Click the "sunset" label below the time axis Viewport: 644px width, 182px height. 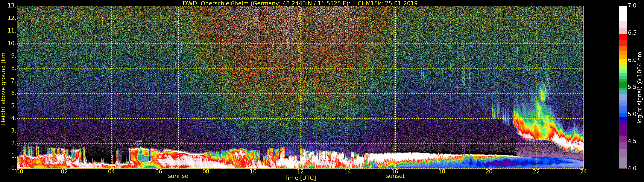click(395, 176)
